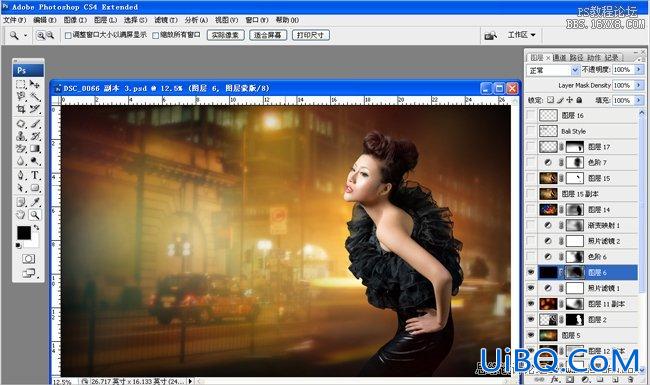
Task: Open the 图像 (Image) menu
Action: (75, 20)
